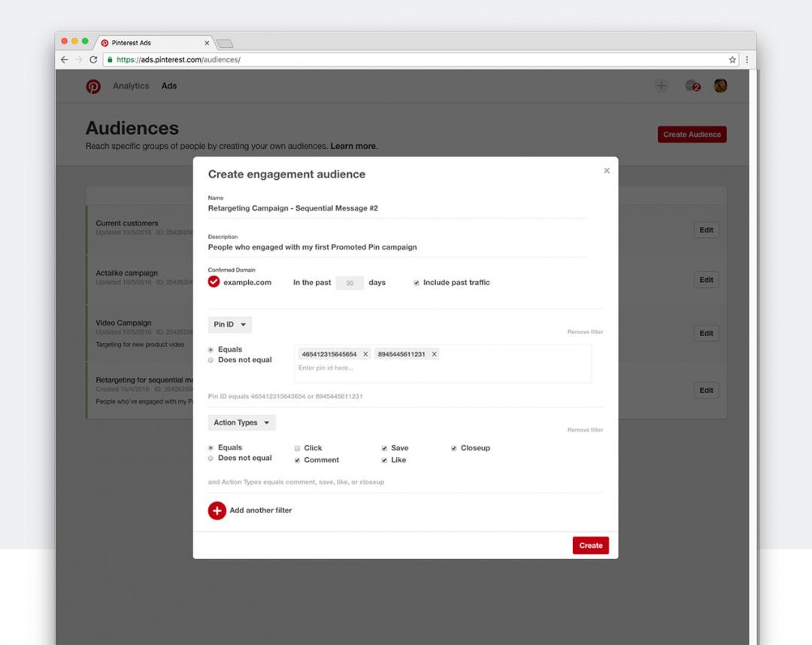812x645 pixels.
Task: Click the Pinterest logo icon
Action: tap(93, 86)
